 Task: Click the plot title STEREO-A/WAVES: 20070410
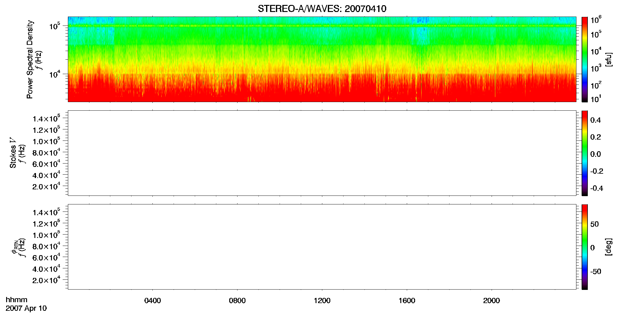point(322,9)
